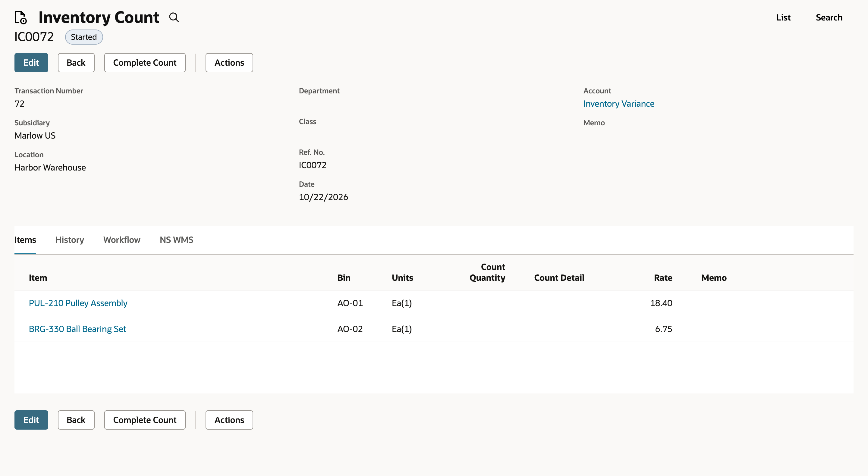Screen dimensions: 868x476
Task: Click the Inventory Count document icon
Action: tap(20, 17)
